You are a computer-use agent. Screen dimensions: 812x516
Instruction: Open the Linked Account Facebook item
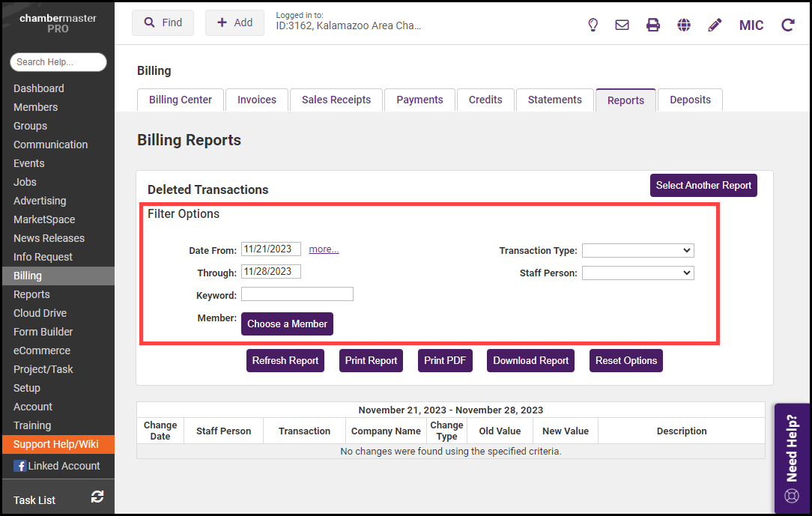point(57,466)
